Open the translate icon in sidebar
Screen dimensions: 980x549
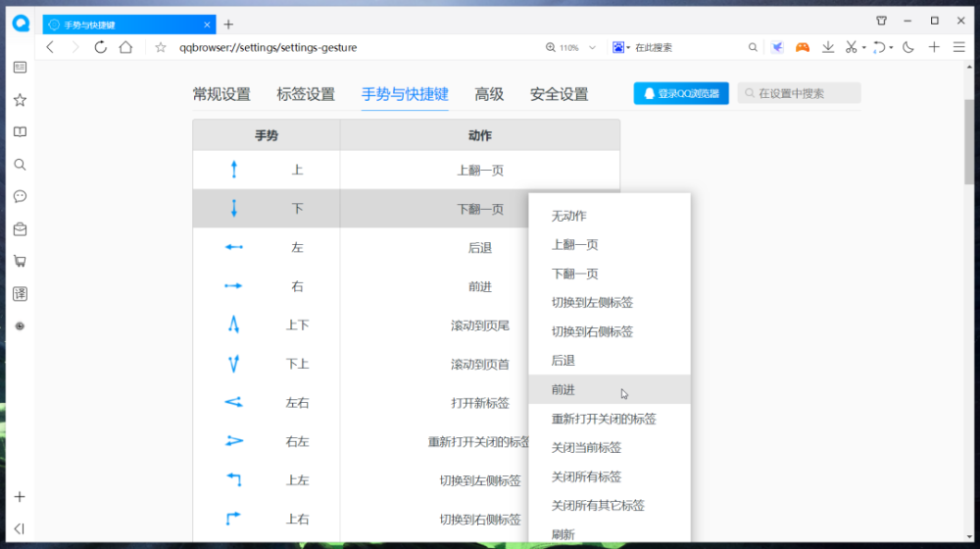(20, 294)
